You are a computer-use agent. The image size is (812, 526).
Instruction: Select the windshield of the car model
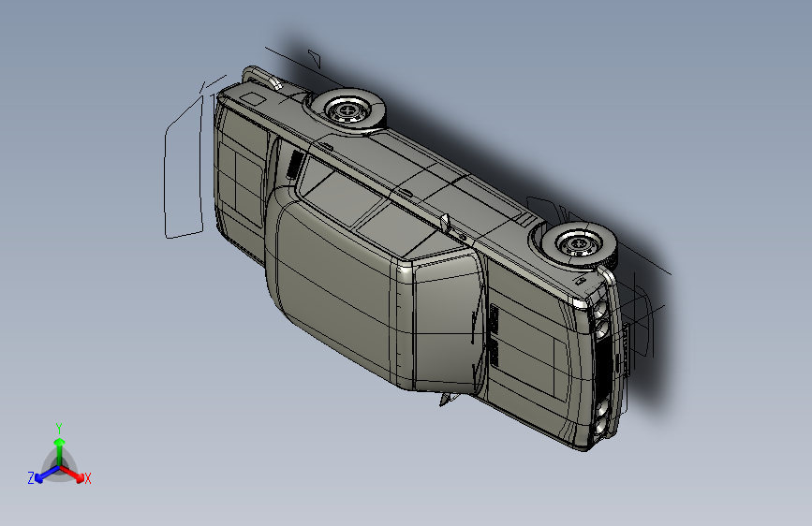click(x=450, y=324)
